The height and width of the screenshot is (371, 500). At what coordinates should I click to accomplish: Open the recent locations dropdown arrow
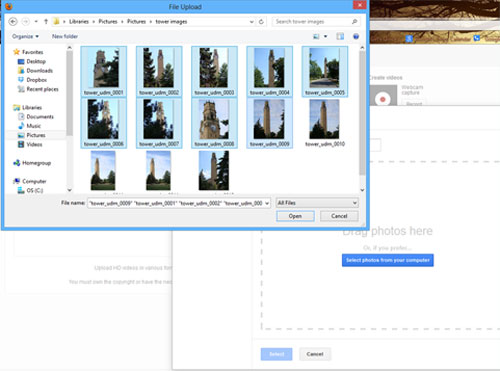[x=36, y=22]
